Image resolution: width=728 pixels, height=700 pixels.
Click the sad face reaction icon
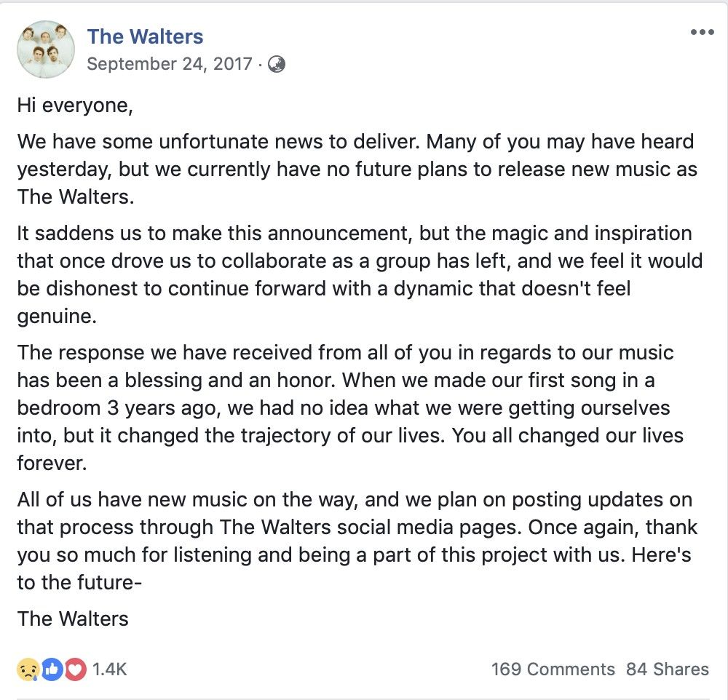(x=28, y=669)
